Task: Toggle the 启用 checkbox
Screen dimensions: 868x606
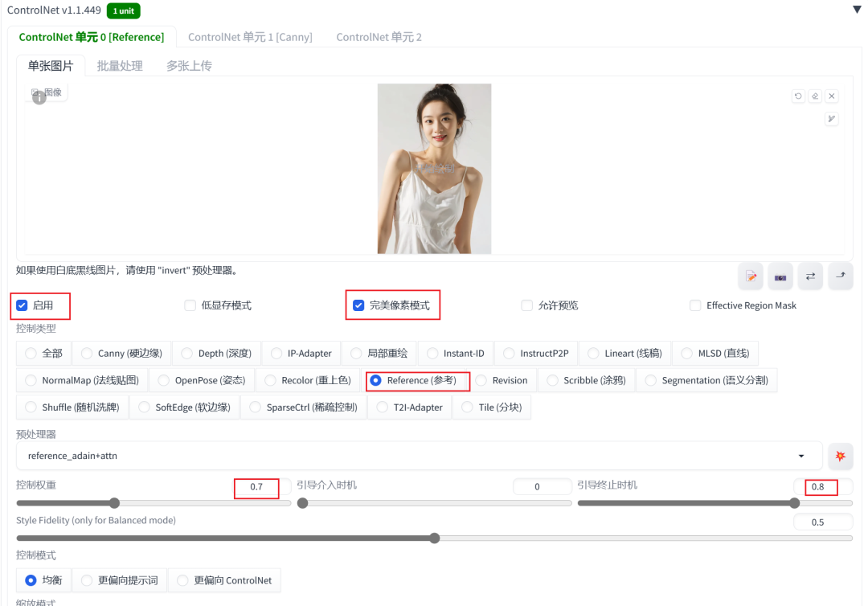Action: (23, 305)
